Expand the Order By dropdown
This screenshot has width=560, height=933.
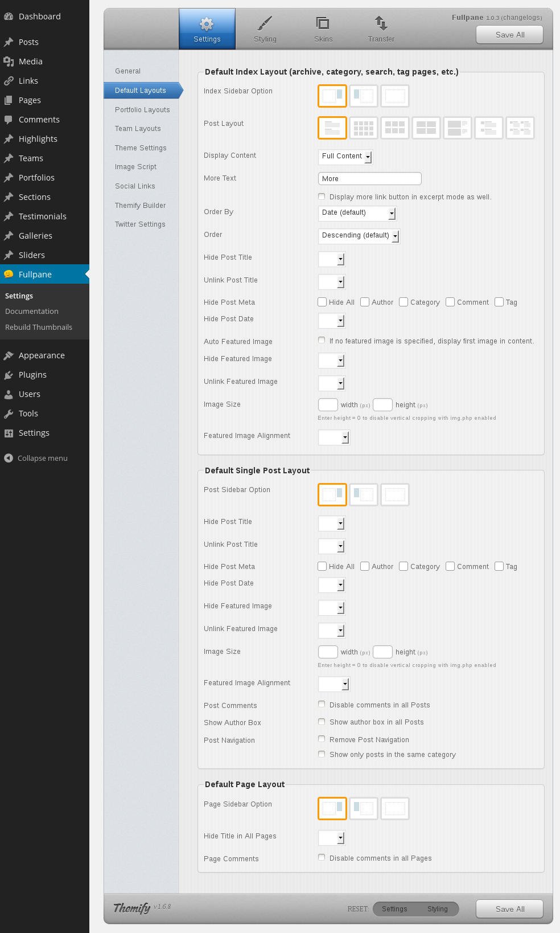pyautogui.click(x=357, y=212)
